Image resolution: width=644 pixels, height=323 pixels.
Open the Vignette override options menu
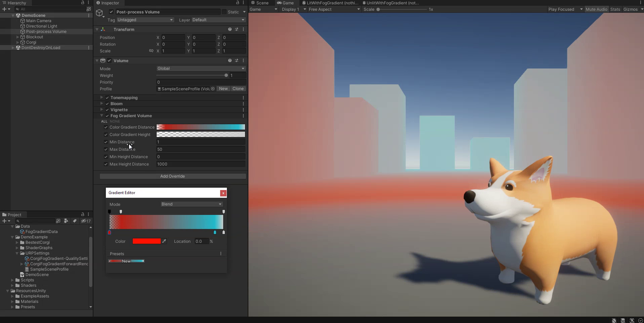(243, 110)
